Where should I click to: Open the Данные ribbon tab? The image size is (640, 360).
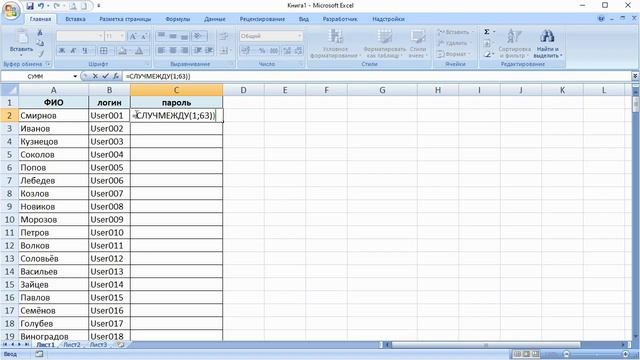pyautogui.click(x=215, y=19)
